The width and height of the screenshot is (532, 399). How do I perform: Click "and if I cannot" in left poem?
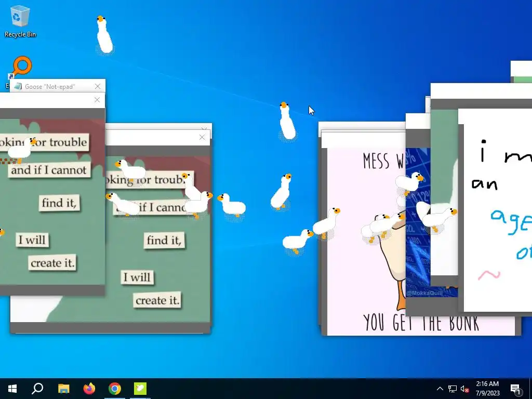pos(49,170)
